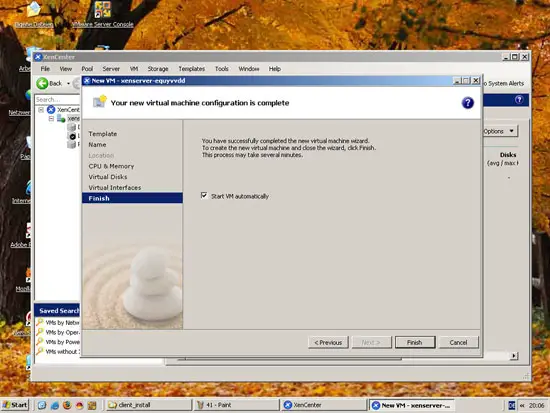The image size is (550, 413).
Task: Select the XenCenter root node icon
Action: [51, 109]
